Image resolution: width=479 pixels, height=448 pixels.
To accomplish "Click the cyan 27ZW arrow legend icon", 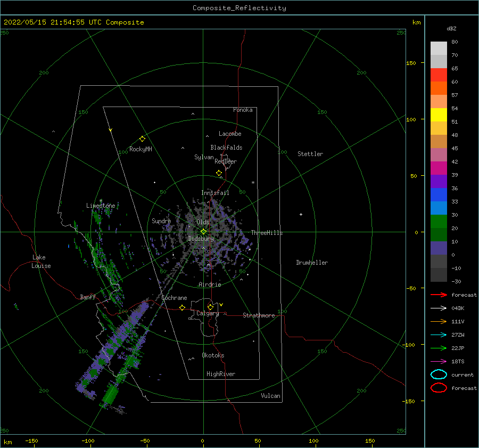I will (x=439, y=335).
